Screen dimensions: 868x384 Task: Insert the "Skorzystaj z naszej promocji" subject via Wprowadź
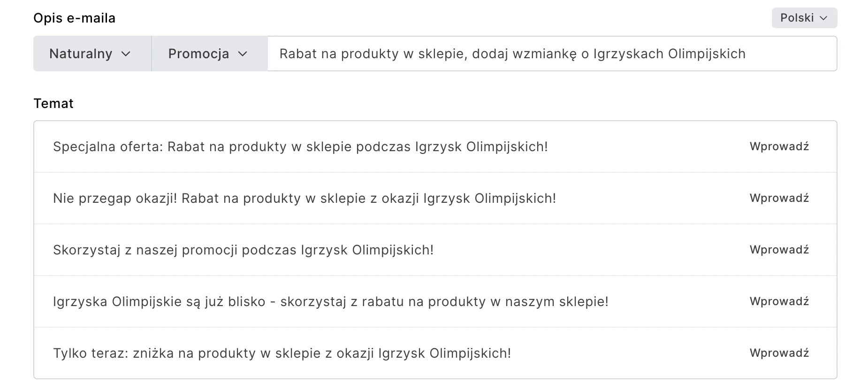pos(779,250)
